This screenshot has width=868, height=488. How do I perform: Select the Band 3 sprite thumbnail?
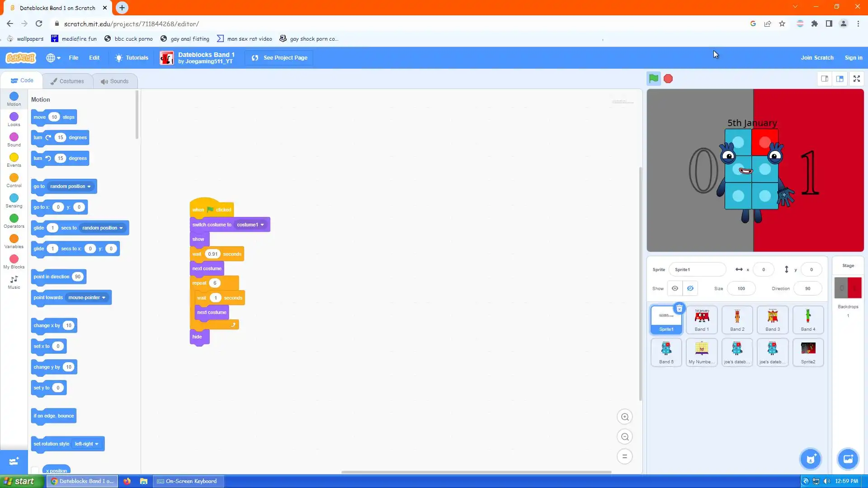[772, 319]
